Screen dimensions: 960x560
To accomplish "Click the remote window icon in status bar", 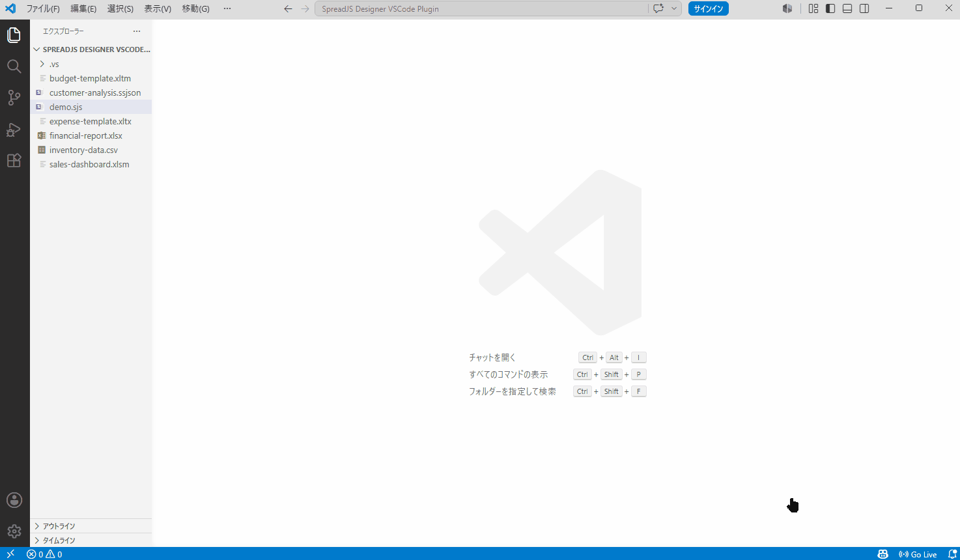I will point(10,554).
